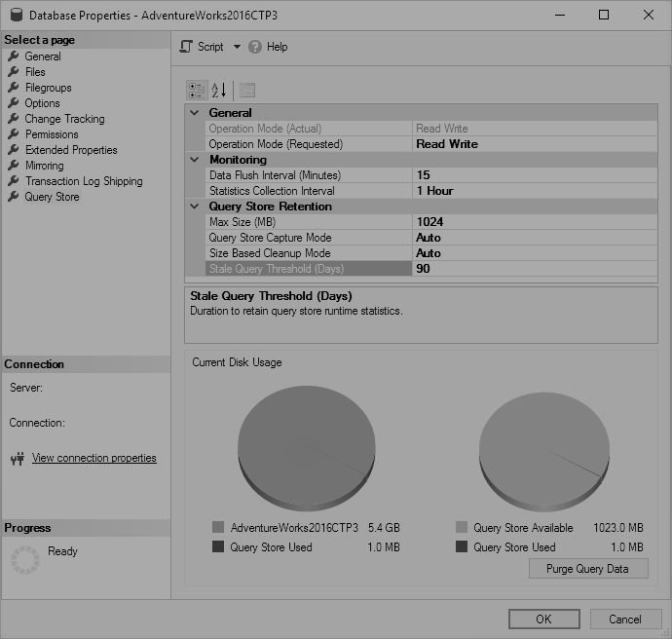Click the database size pie chart

point(307,448)
